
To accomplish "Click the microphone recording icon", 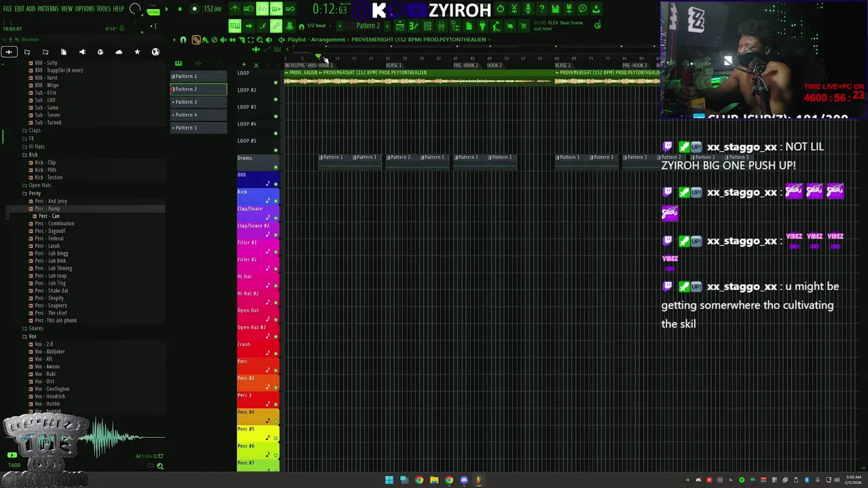I will pyautogui.click(x=528, y=9).
